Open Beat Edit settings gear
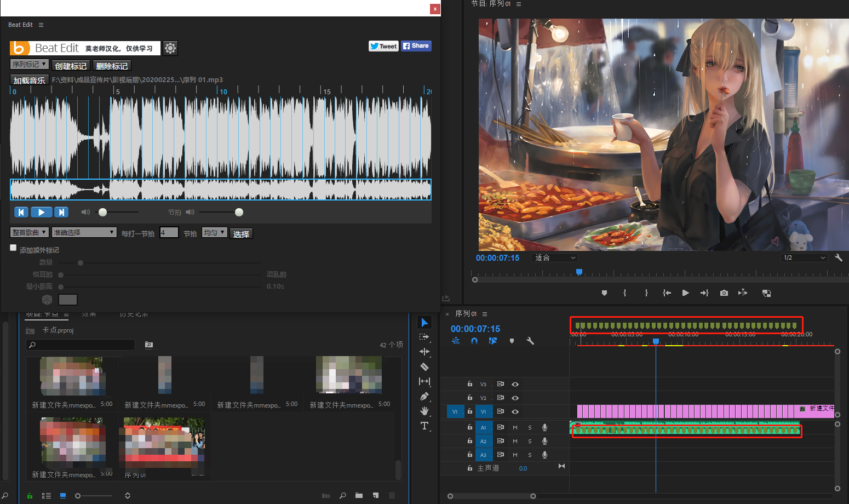Image resolution: width=849 pixels, height=504 pixels. point(170,48)
